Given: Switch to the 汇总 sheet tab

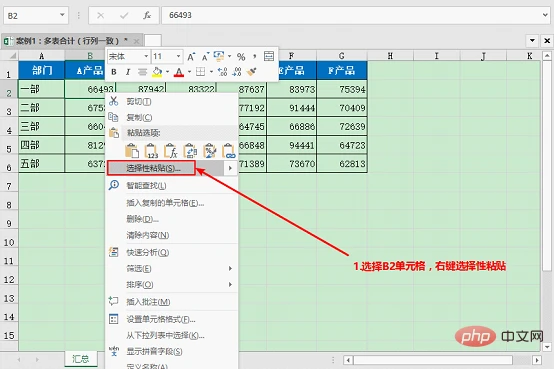Looking at the screenshot, I should 81,359.
